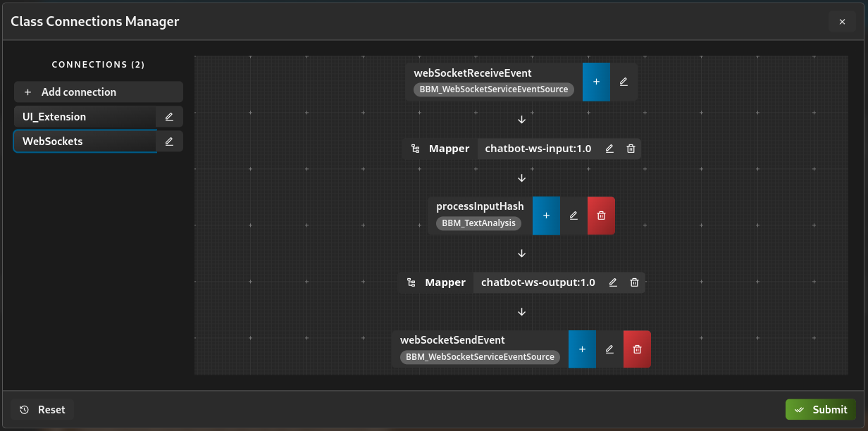The image size is (868, 431).
Task: Rename the WebSockets connection with pencil icon
Action: click(x=169, y=142)
